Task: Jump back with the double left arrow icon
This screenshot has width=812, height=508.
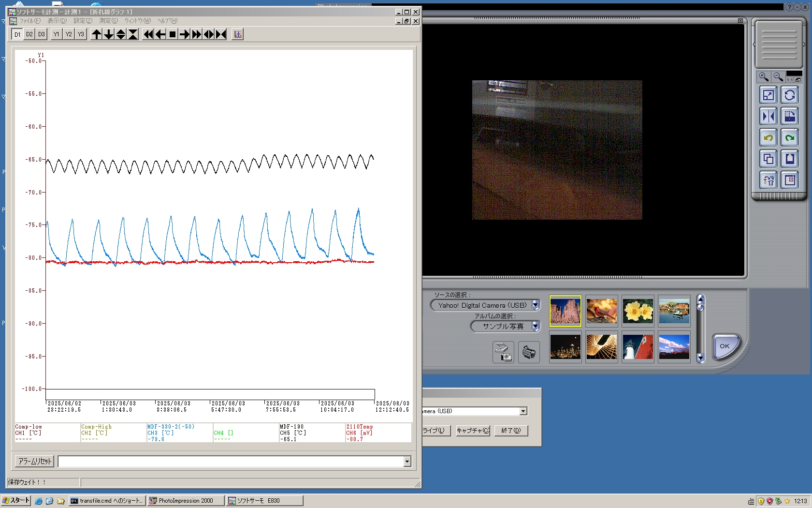Action: coord(148,34)
